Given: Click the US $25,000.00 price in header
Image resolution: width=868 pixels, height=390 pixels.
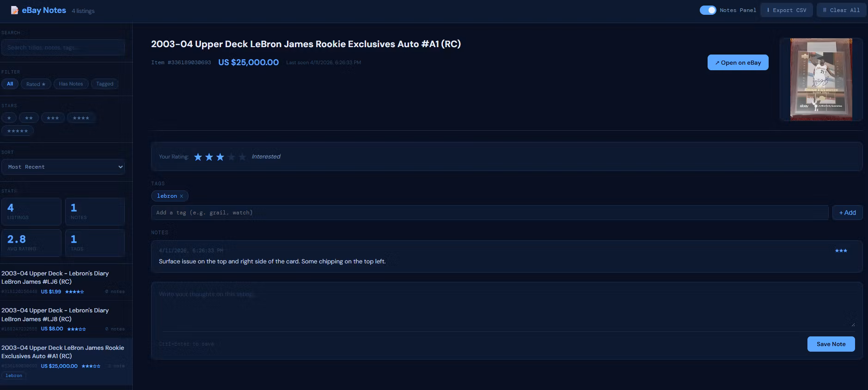Looking at the screenshot, I should (248, 62).
